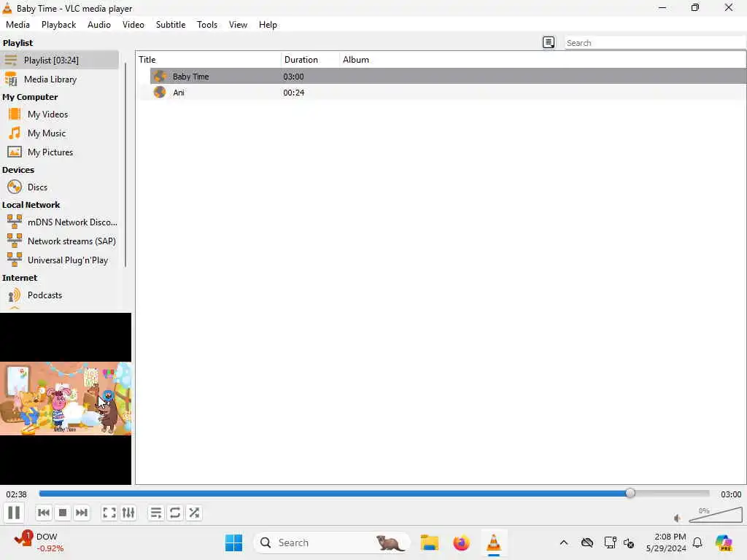The image size is (747, 560).
Task: Select Ani playlist row
Action: tap(448, 93)
